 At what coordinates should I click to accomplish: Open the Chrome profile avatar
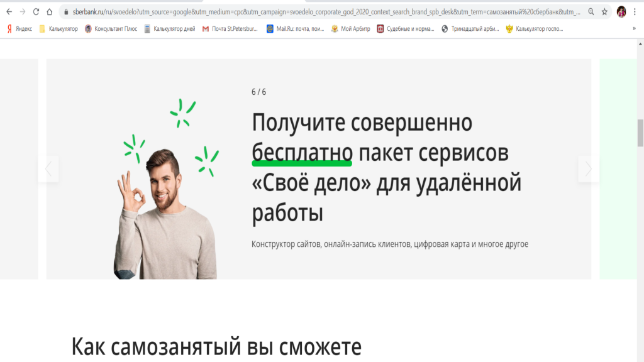[x=621, y=11]
